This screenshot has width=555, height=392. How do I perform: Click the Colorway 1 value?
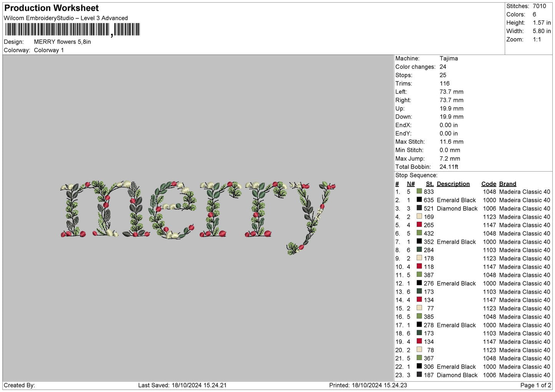(x=49, y=50)
